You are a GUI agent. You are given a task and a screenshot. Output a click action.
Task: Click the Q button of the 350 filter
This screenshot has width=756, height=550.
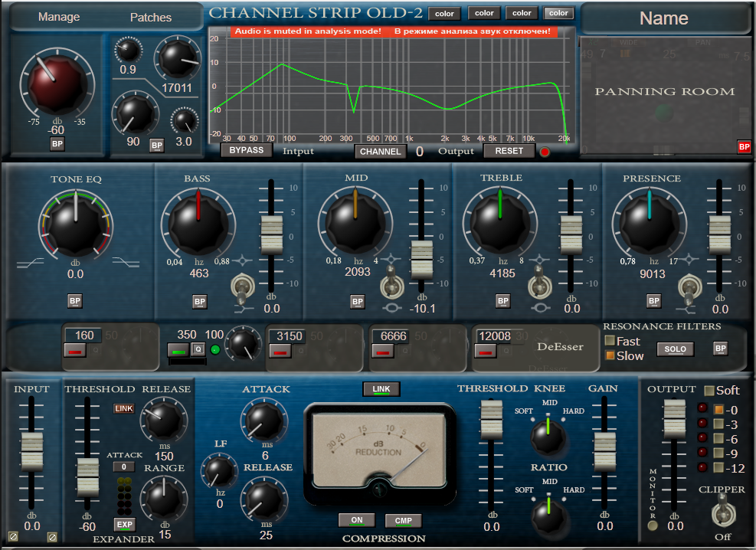[198, 349]
